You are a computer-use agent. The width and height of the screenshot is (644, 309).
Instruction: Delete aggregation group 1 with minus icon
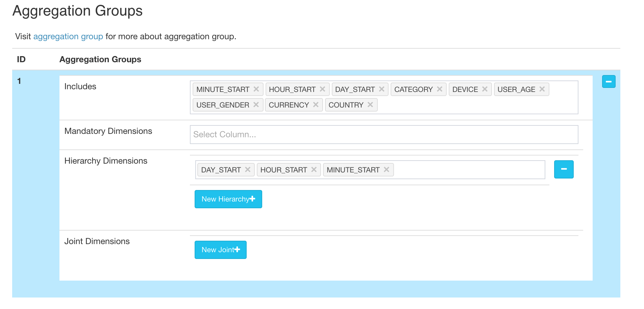[609, 81]
